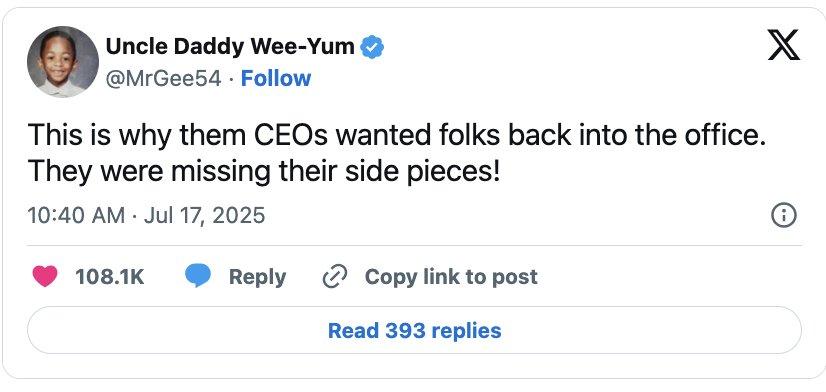Open Uncle Daddy Wee-Yum display name
826x392 pixels.
coord(230,47)
